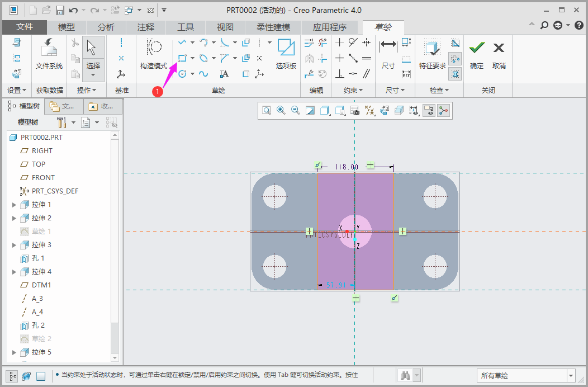Select the ellipse sketch tool
The height and width of the screenshot is (387, 588).
pos(203,58)
